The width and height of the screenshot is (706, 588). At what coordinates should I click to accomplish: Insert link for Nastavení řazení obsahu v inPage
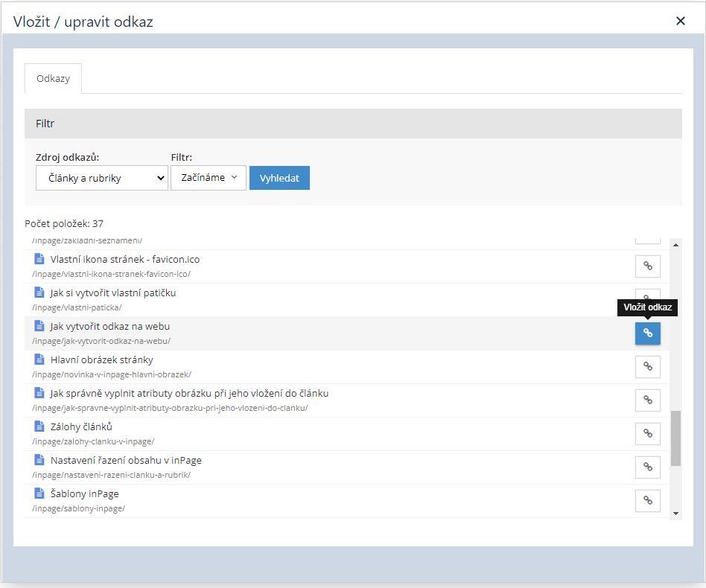tap(647, 467)
